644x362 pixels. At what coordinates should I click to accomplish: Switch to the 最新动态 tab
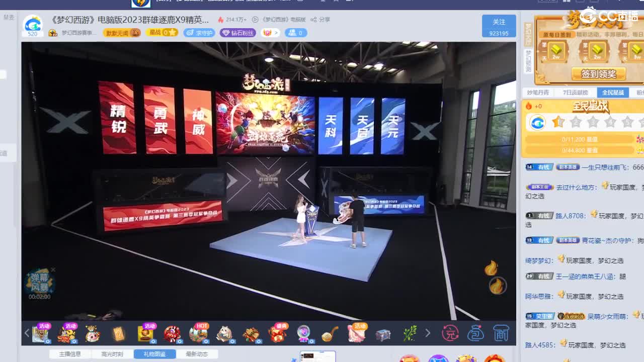click(x=197, y=354)
